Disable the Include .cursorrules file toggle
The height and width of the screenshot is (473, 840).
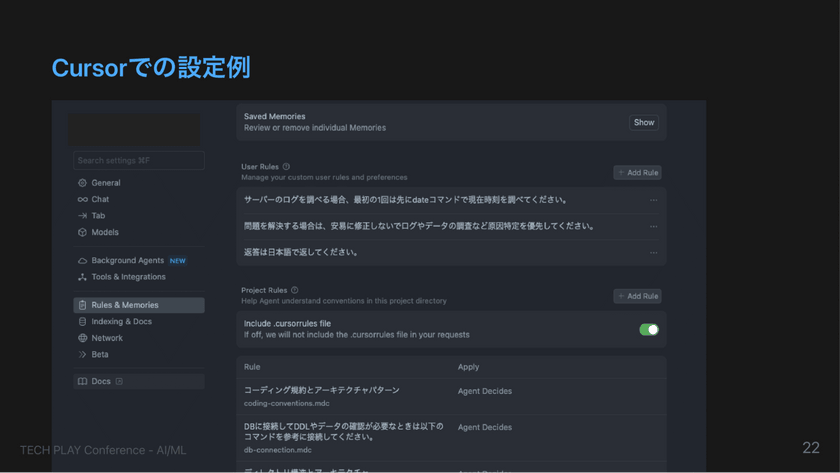click(649, 329)
